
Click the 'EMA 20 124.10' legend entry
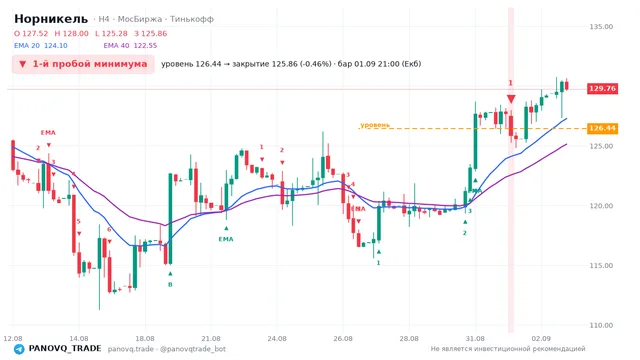pos(41,46)
